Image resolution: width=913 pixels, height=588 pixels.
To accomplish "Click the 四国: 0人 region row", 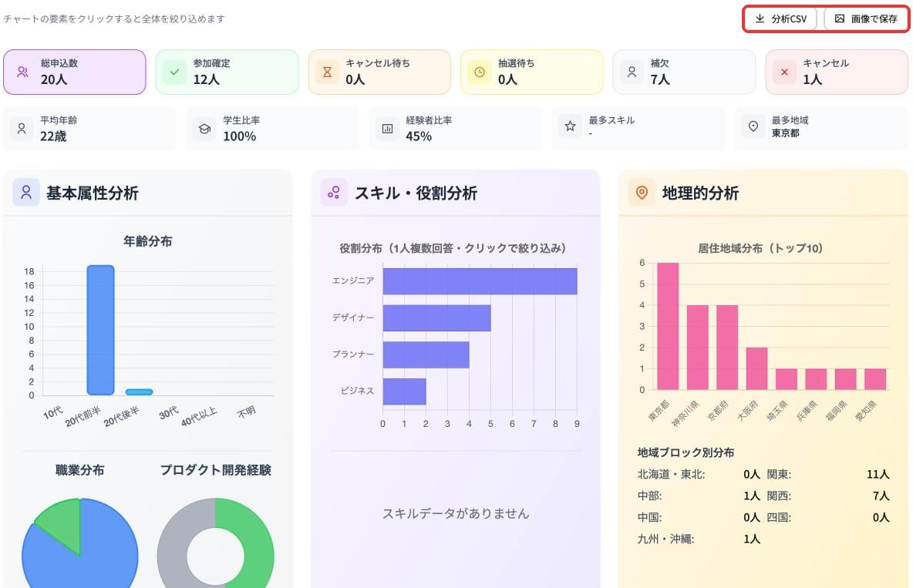I will click(x=828, y=517).
